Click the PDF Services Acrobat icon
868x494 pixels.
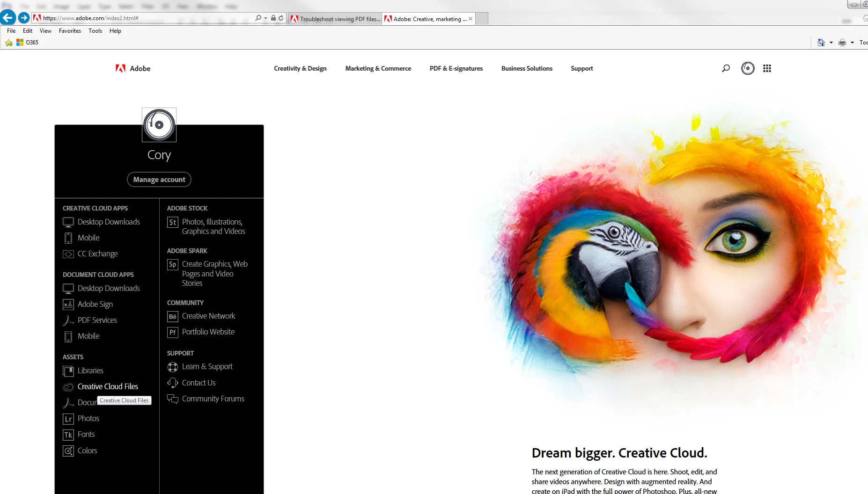coord(68,320)
